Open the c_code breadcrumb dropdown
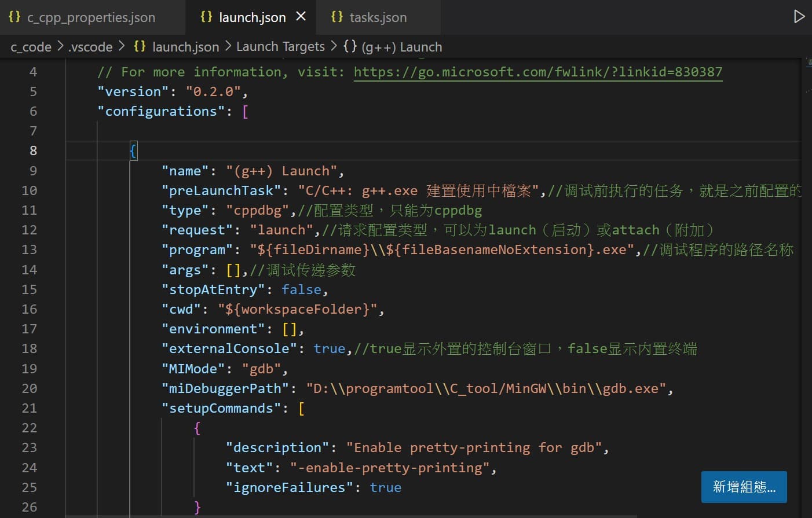The height and width of the screenshot is (518, 812). (x=30, y=46)
